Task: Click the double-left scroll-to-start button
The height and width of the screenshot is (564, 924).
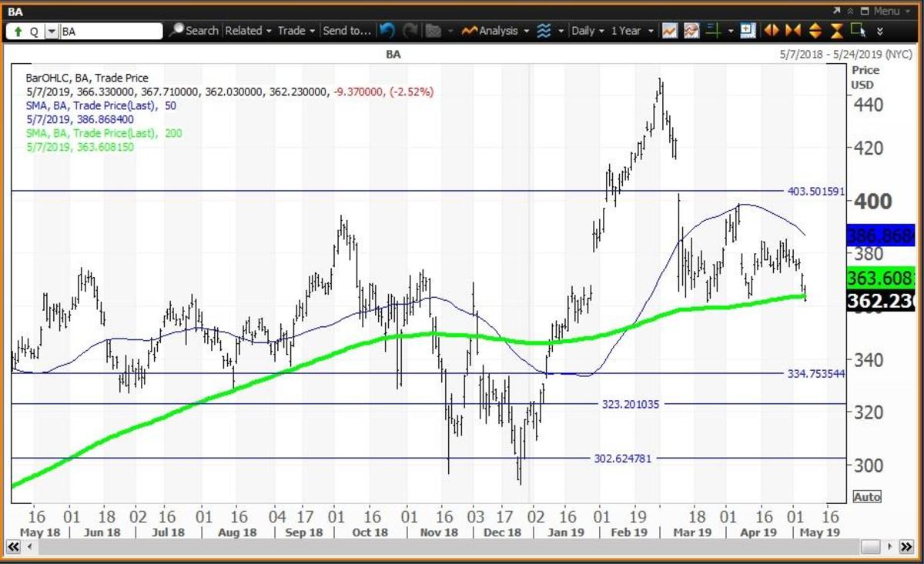Action: 14,546
